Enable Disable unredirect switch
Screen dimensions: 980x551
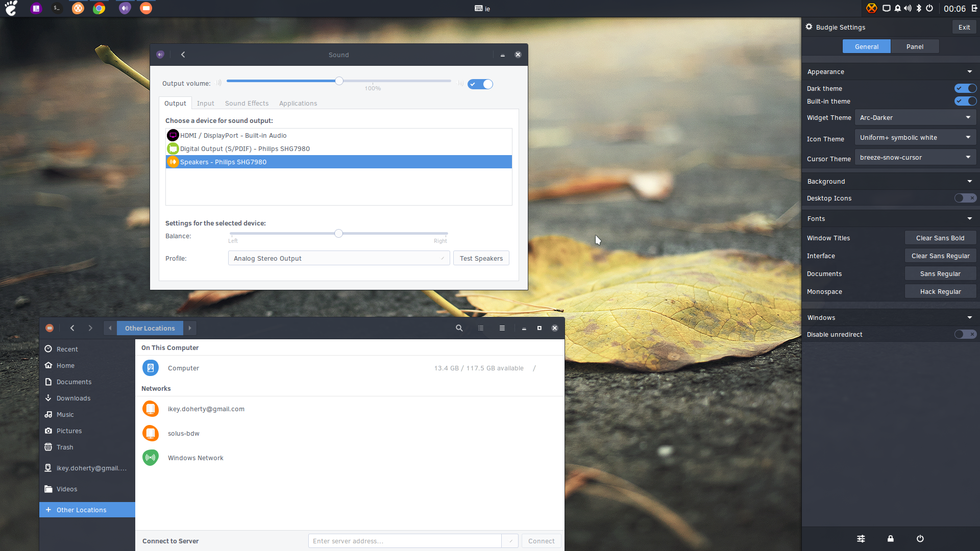(x=965, y=334)
